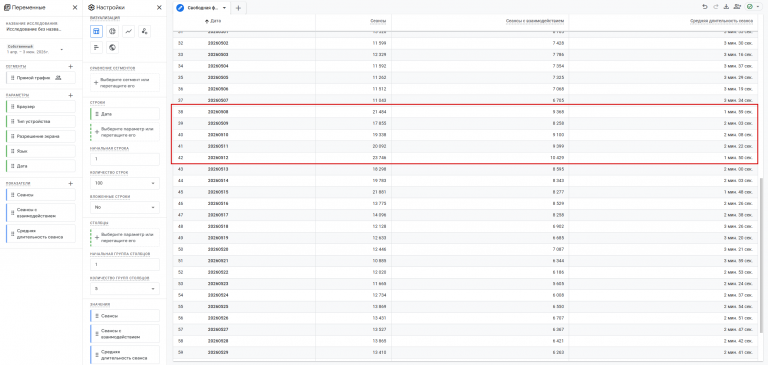
Task: Select the line chart visualization icon
Action: [128, 31]
